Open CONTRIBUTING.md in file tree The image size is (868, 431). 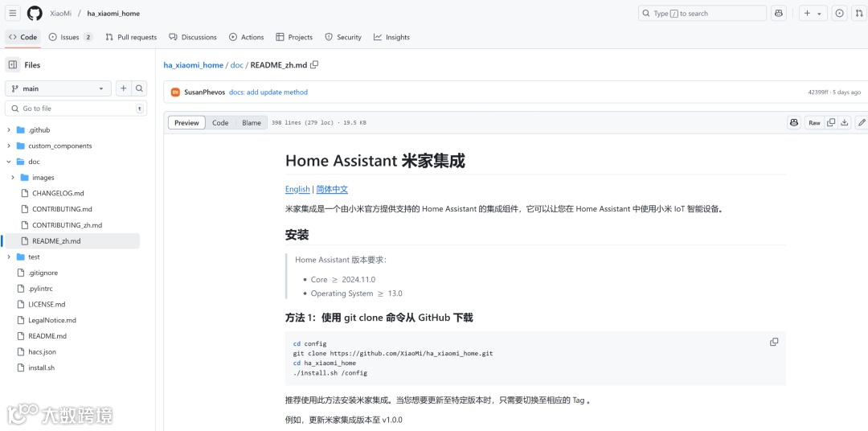coord(62,209)
